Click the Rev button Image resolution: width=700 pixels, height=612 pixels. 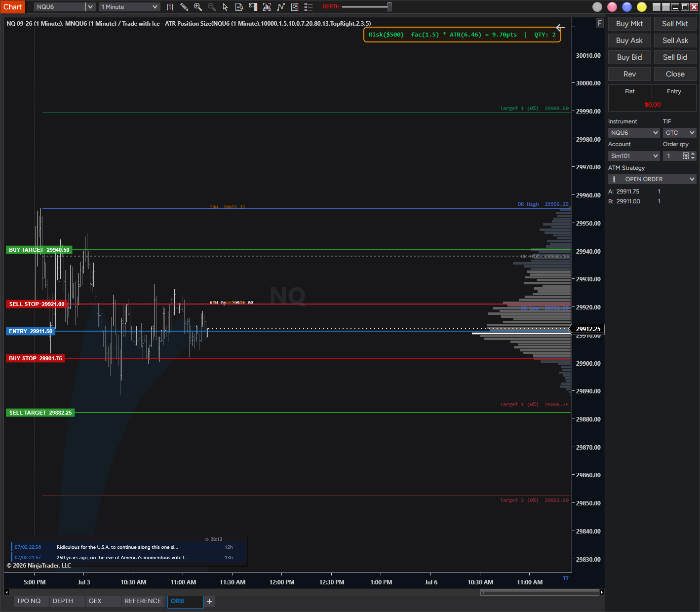[x=629, y=74]
